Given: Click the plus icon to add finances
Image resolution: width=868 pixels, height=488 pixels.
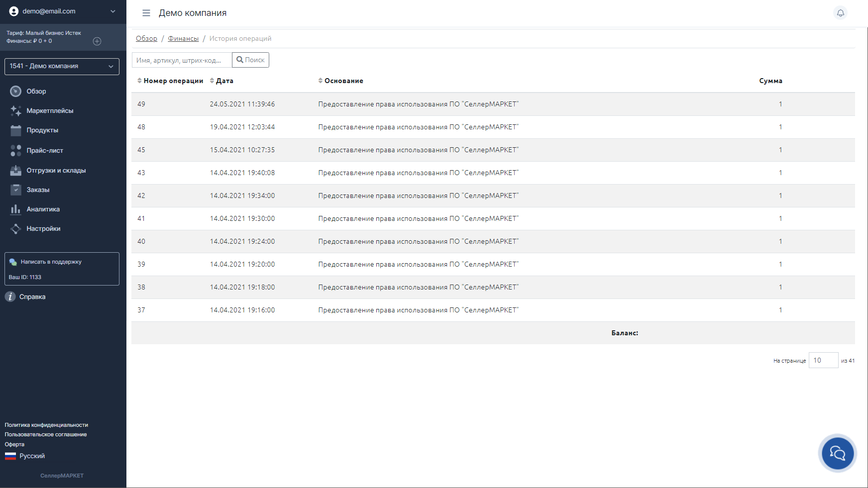Looking at the screenshot, I should click(97, 41).
